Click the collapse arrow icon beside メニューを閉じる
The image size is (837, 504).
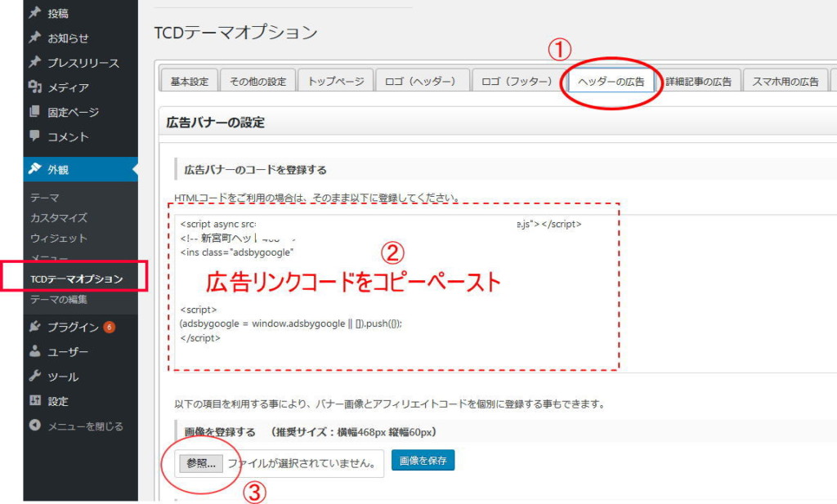click(x=34, y=425)
